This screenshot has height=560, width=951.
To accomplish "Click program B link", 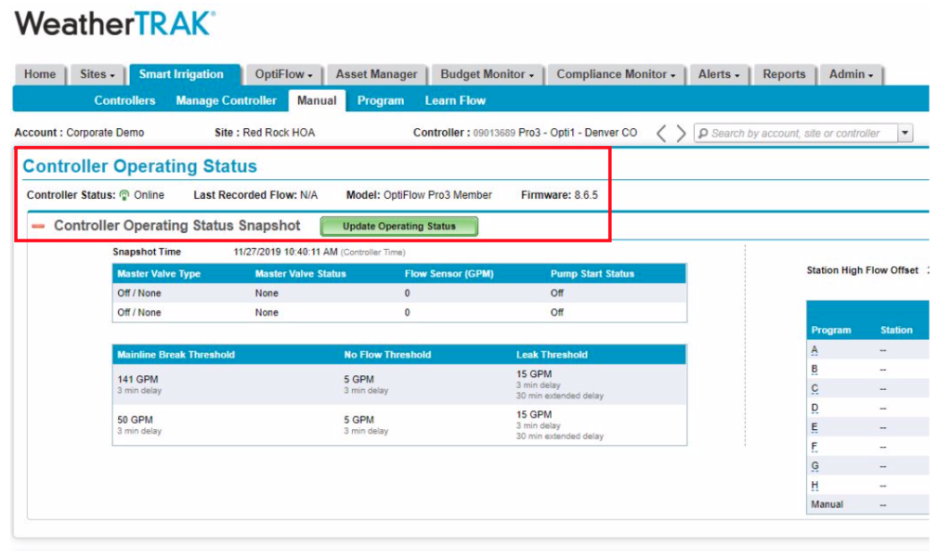I will coord(814,370).
